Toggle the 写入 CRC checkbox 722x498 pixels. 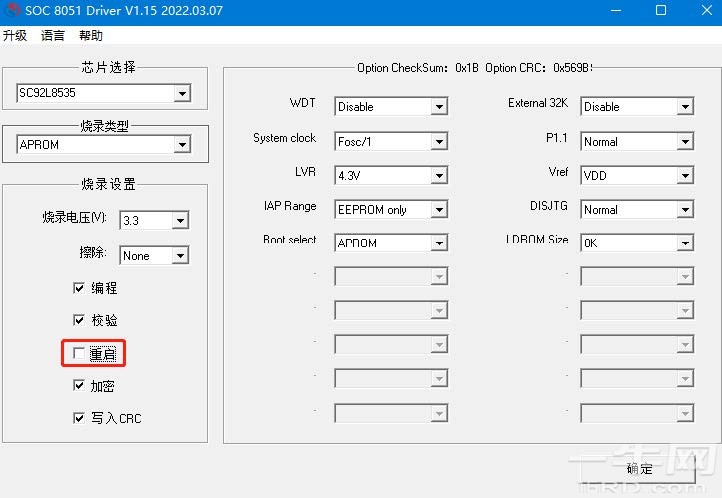click(x=79, y=419)
